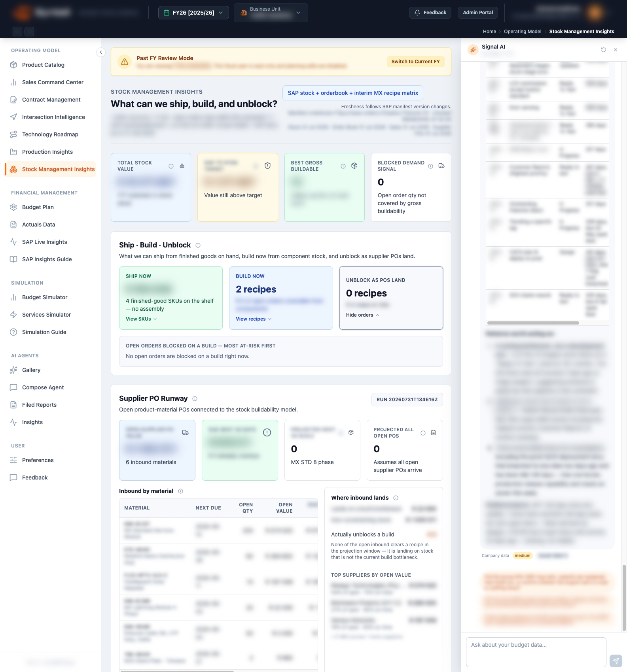
Task: Click the Operating Model breadcrumb
Action: pyautogui.click(x=523, y=32)
